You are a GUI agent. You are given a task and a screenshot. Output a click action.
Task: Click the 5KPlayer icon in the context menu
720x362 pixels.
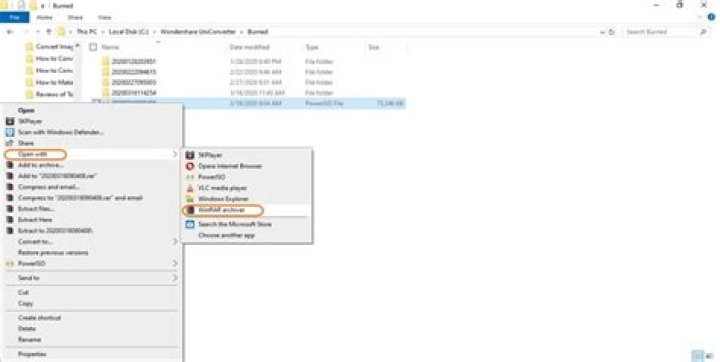click(10, 121)
